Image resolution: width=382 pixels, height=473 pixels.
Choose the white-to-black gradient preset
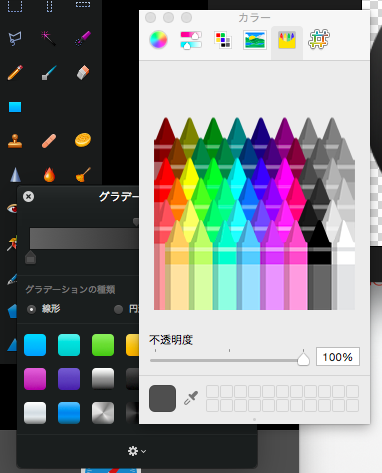[x=103, y=379]
